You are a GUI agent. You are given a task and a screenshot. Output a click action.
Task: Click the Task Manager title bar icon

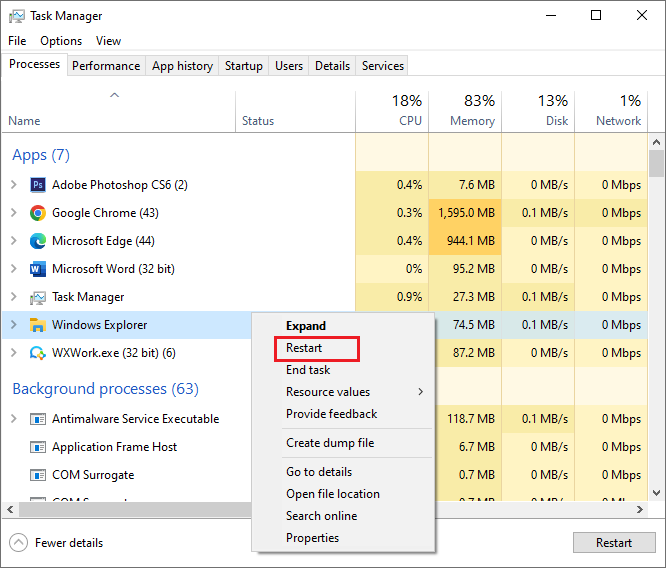coord(17,16)
